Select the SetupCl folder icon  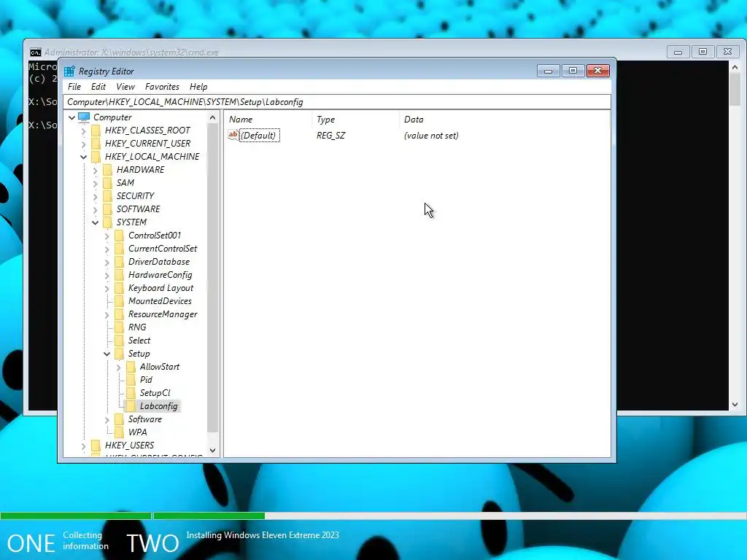(x=131, y=393)
